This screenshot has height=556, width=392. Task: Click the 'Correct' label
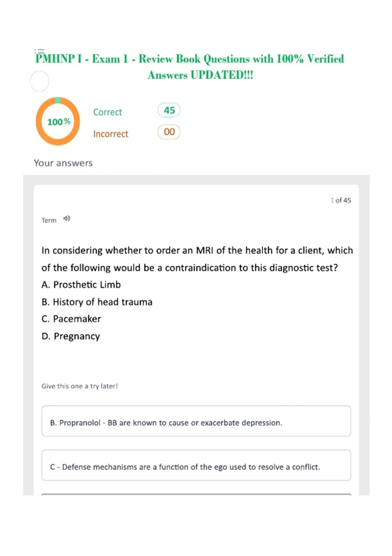(x=107, y=112)
